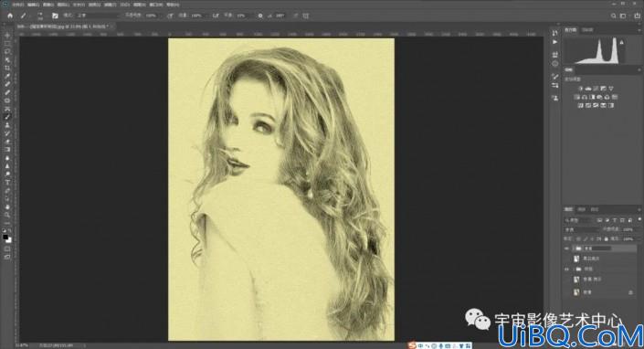Add a Brightness/Contrast adjustment
644x349 pixels.
(x=581, y=89)
